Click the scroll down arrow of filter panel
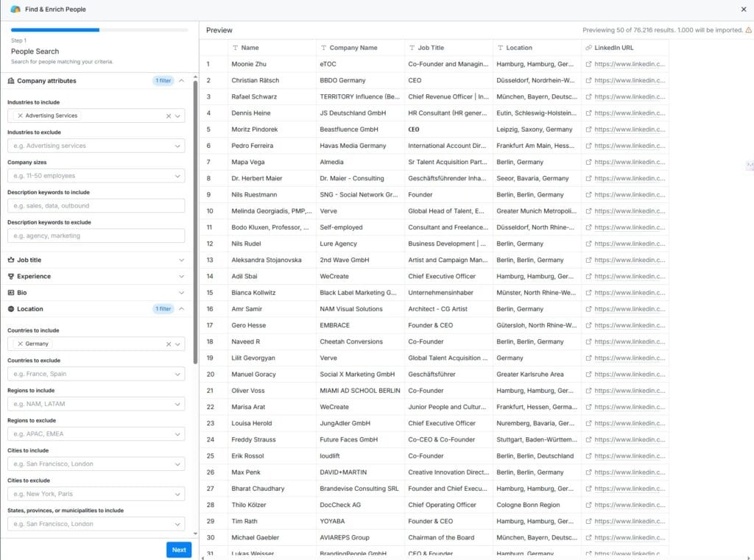This screenshot has width=754, height=560. [195, 534]
